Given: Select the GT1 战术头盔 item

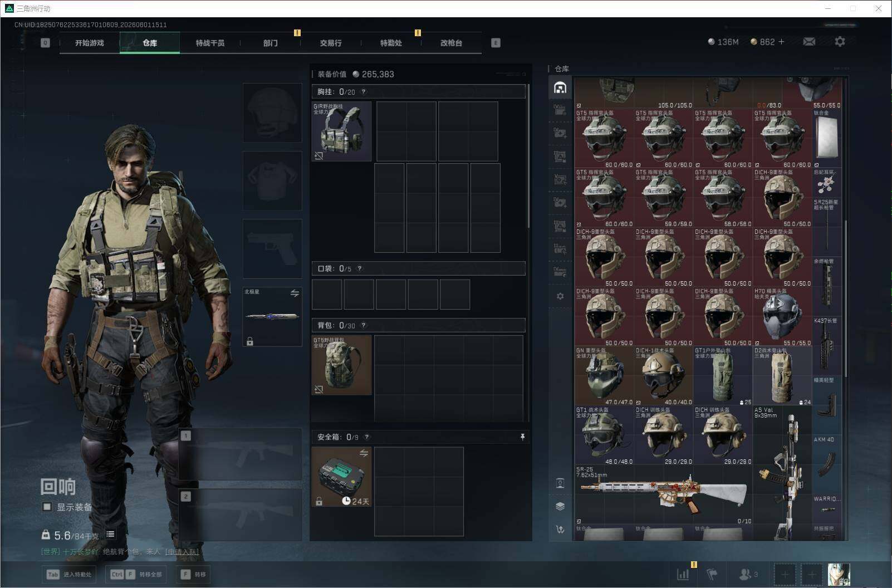Looking at the screenshot, I should [x=604, y=435].
